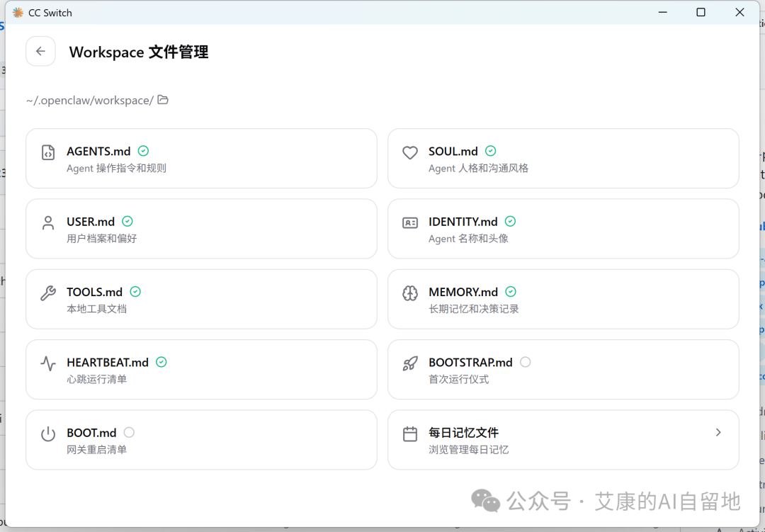Click green check status next to HEARTBEAT.md
The width and height of the screenshot is (765, 532).
tap(161, 362)
